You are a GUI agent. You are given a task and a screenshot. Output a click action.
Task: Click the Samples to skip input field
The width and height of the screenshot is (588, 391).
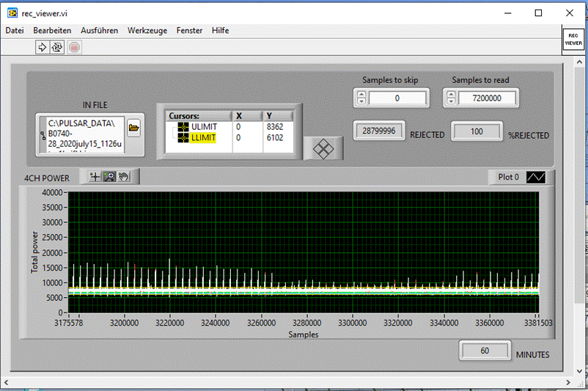pos(397,98)
